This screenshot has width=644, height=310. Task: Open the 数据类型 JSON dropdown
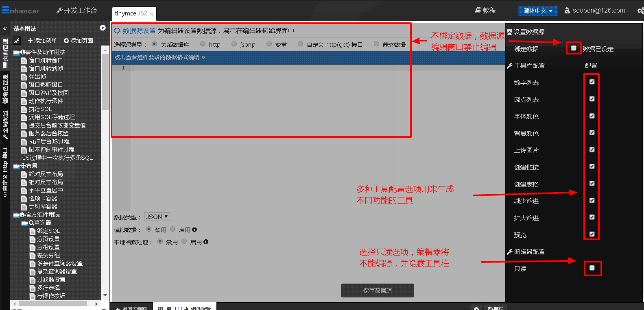(x=157, y=217)
